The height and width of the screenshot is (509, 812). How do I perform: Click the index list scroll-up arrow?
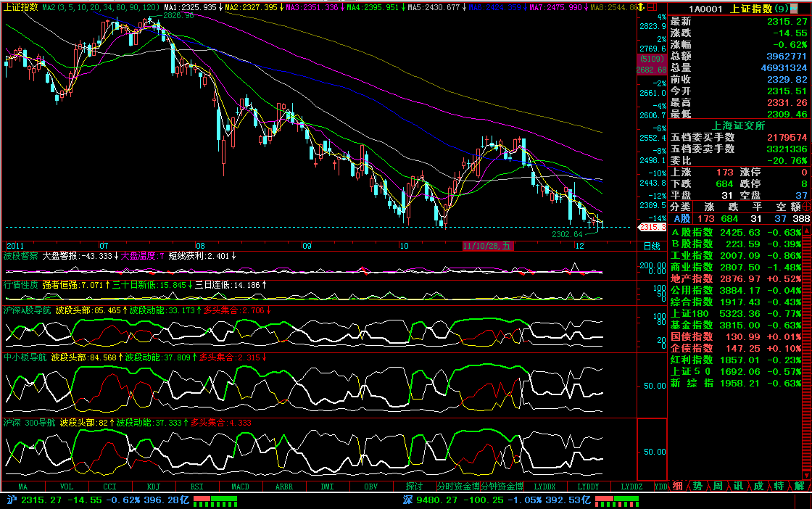point(806,231)
